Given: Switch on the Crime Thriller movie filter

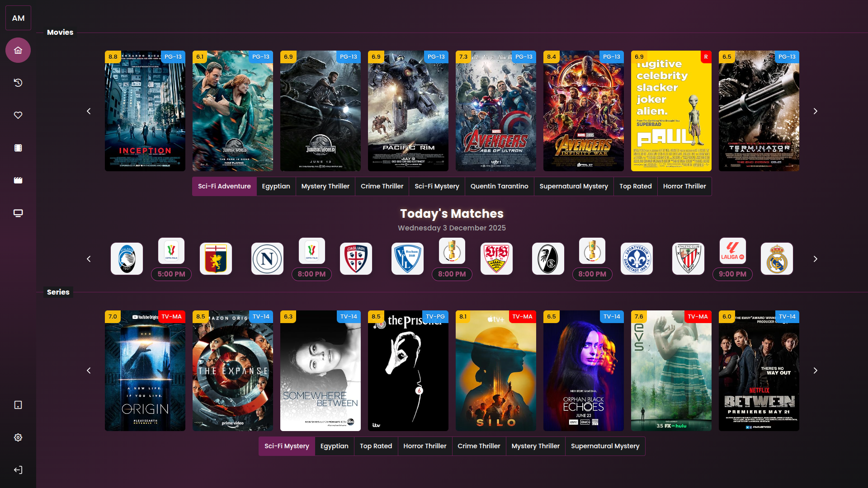Looking at the screenshot, I should pyautogui.click(x=382, y=186).
